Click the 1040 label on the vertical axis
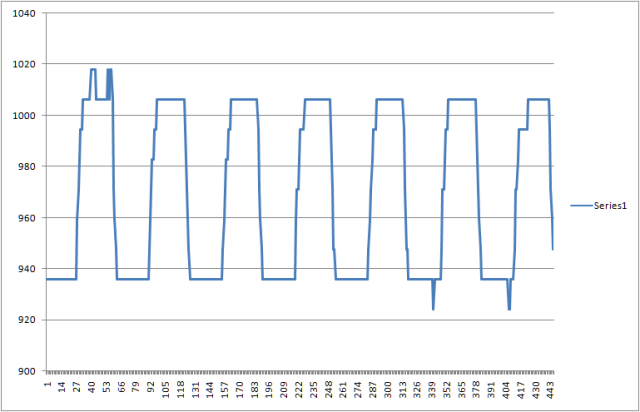 pos(24,13)
